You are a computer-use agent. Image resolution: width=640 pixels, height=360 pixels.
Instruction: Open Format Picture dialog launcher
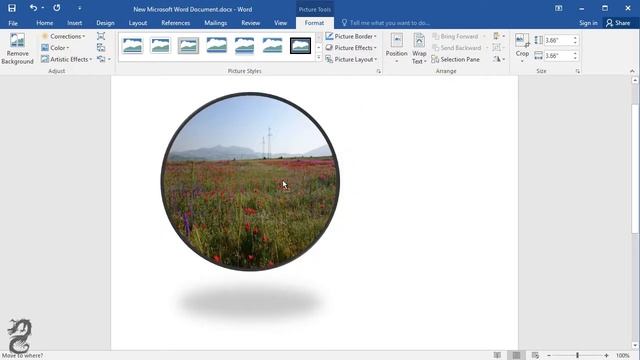point(379,71)
